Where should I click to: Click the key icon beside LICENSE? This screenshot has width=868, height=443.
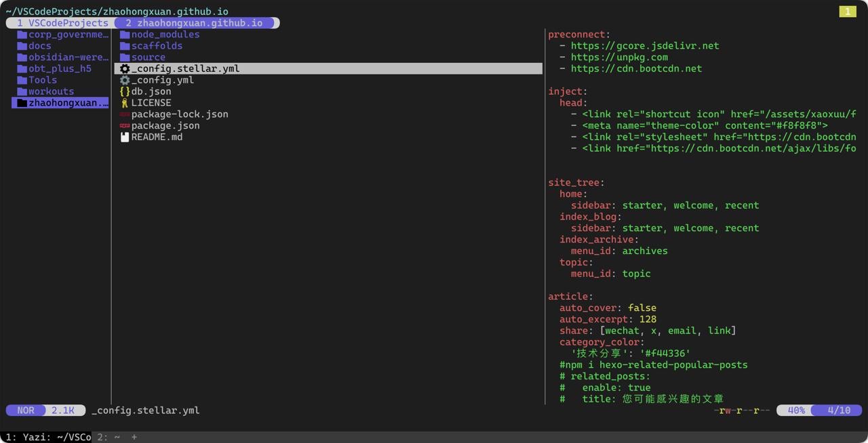[125, 103]
